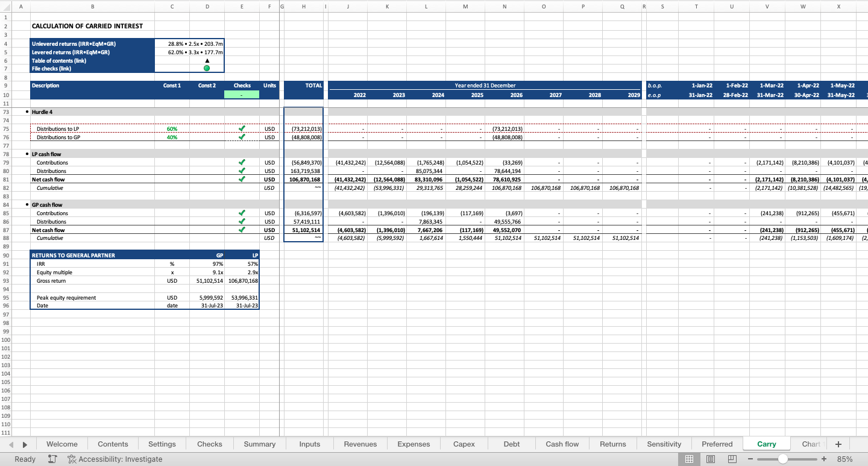
Task: Open the Inputs sheet tab
Action: (x=310, y=444)
